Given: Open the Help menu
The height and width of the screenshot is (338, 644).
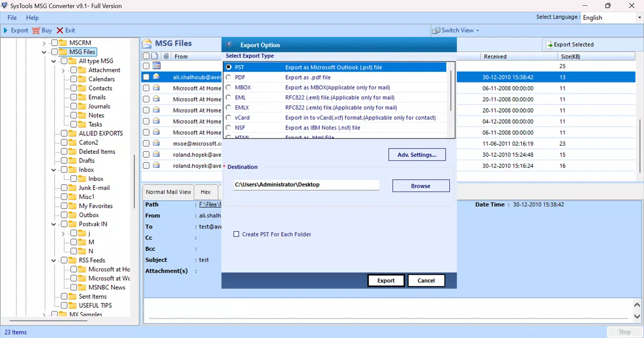Looking at the screenshot, I should (32, 18).
